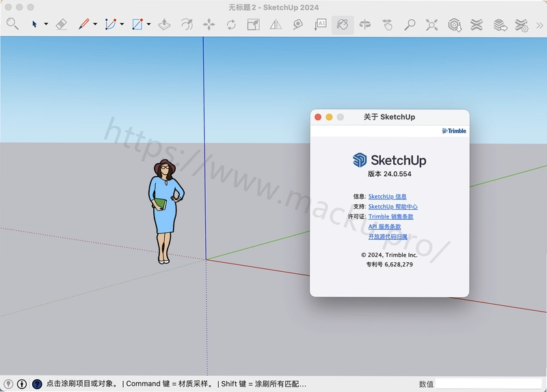Select the Zoom tool
547x392 pixels.
(x=410, y=25)
